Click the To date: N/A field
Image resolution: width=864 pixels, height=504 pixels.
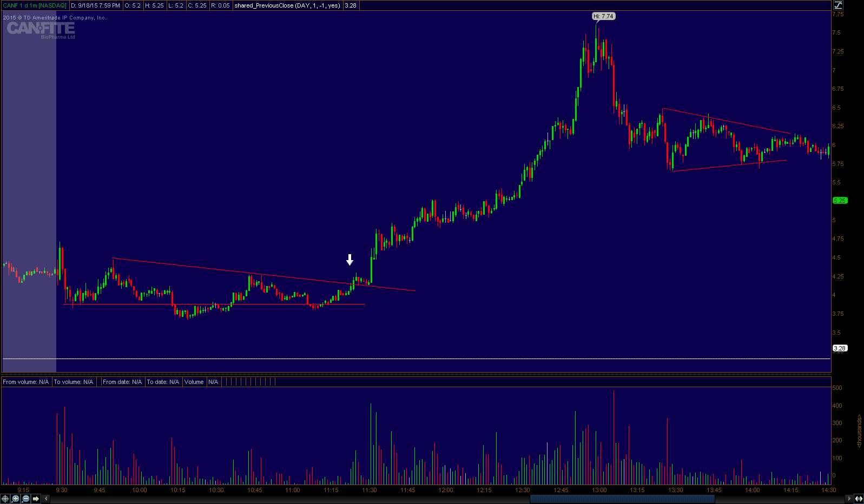point(163,382)
